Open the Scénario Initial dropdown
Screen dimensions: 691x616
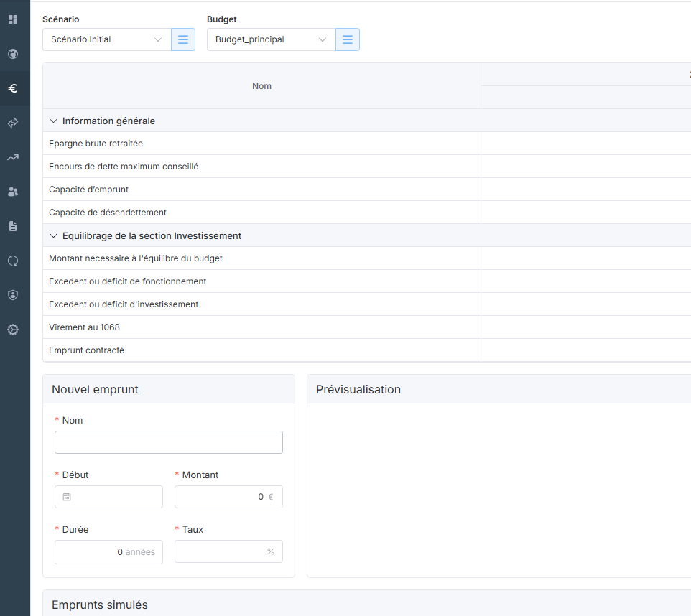point(106,39)
